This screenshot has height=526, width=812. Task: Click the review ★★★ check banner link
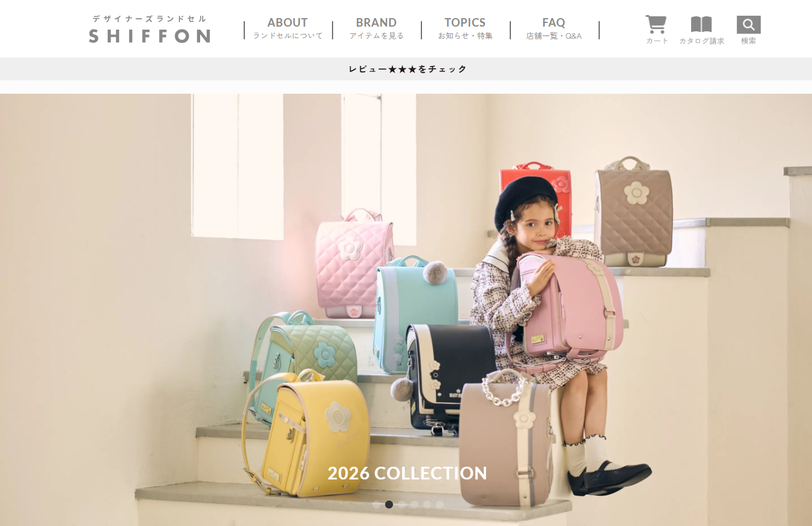coord(408,69)
